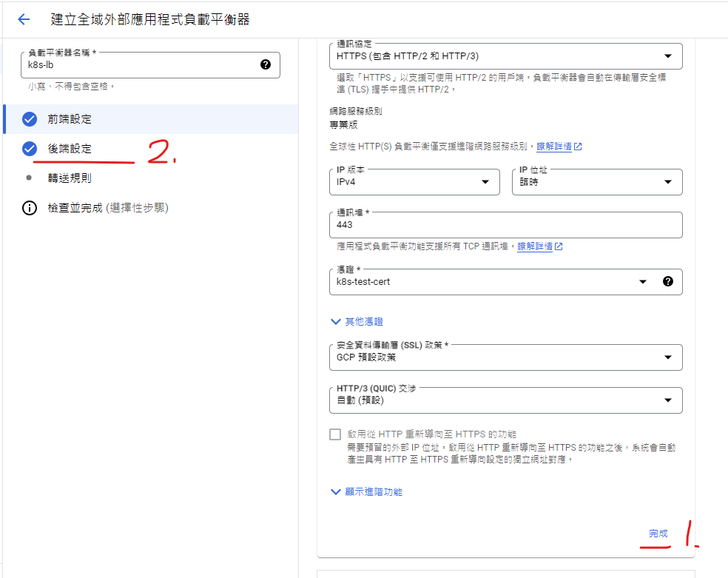Image resolution: width=728 pixels, height=578 pixels.
Task: Click info icon next to 檢查並完成
Action: [x=30, y=208]
